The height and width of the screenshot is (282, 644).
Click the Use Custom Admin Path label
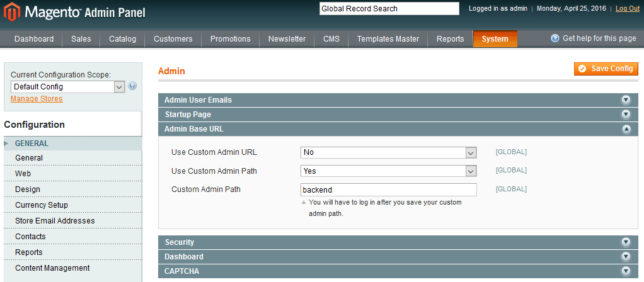(x=214, y=171)
